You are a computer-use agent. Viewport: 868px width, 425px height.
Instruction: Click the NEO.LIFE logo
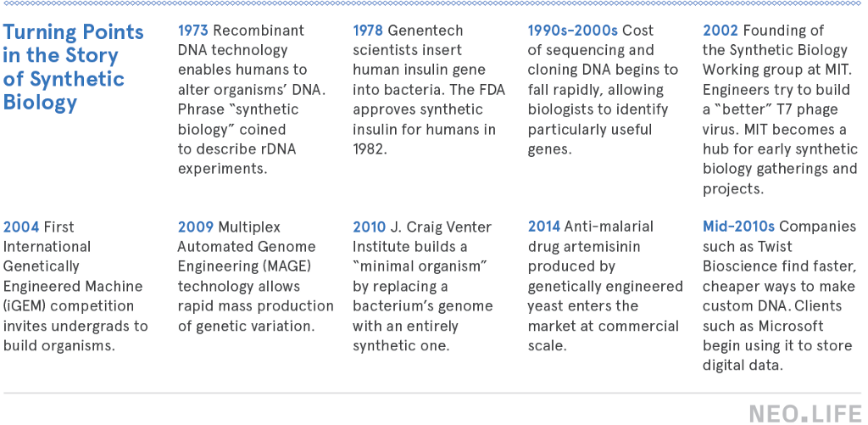tap(805, 415)
